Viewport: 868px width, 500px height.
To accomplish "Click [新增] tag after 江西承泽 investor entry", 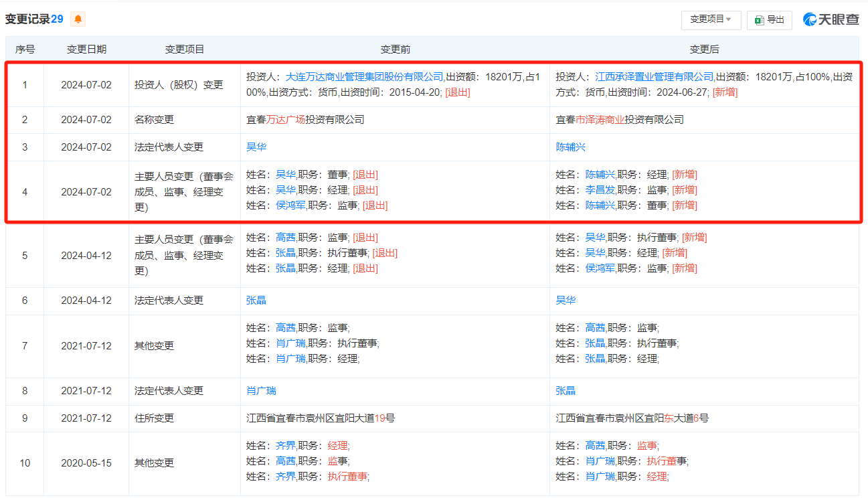I will point(725,92).
